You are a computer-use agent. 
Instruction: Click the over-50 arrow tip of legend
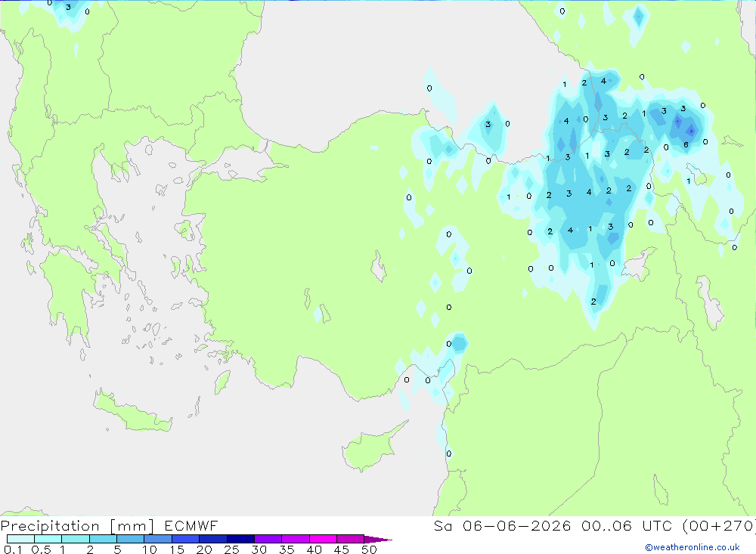tap(378, 540)
